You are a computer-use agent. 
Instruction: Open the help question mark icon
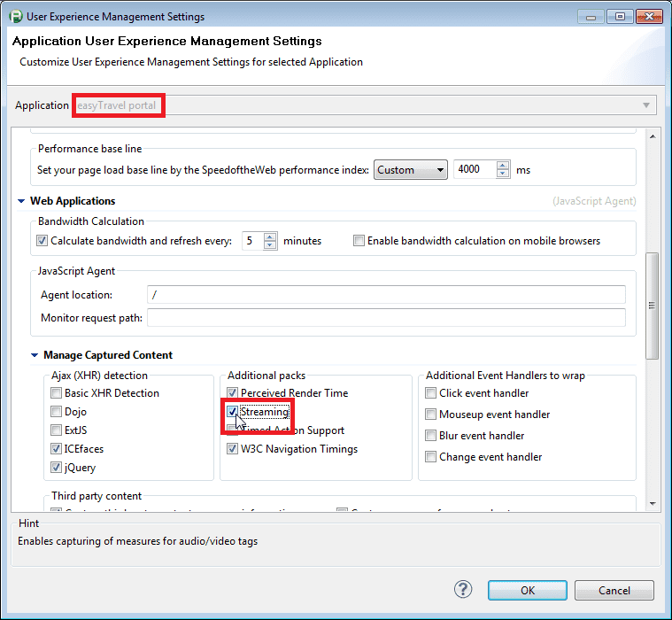coord(463,590)
